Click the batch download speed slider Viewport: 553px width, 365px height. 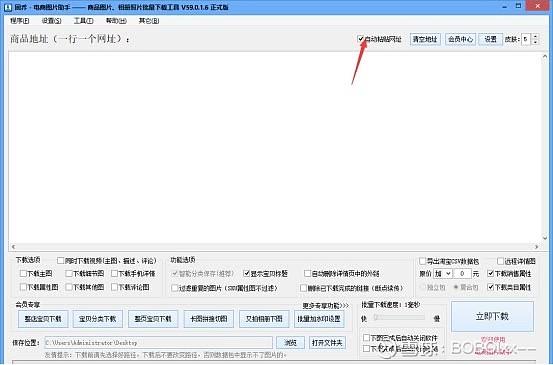[x=399, y=318]
